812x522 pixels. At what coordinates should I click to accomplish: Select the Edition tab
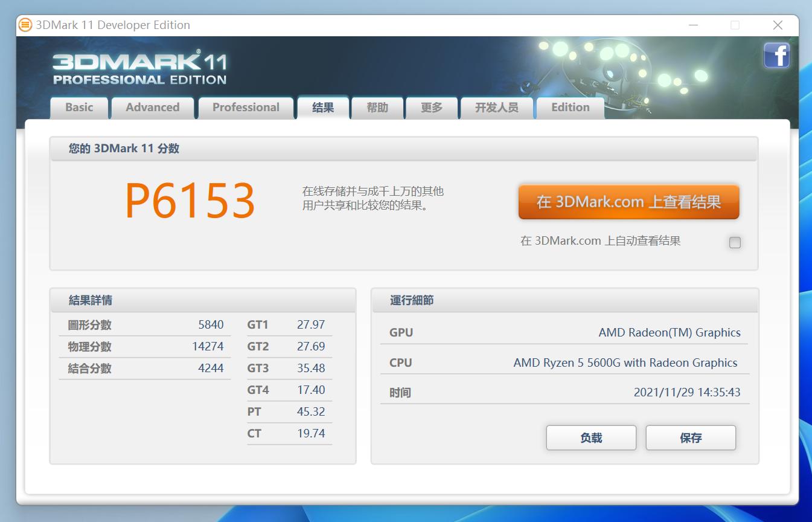(x=570, y=108)
